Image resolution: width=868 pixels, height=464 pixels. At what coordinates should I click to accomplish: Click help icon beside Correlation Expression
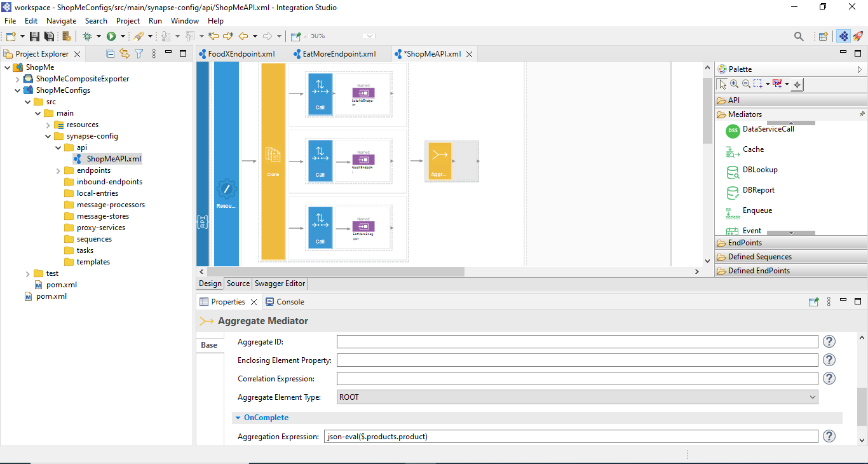pos(829,379)
